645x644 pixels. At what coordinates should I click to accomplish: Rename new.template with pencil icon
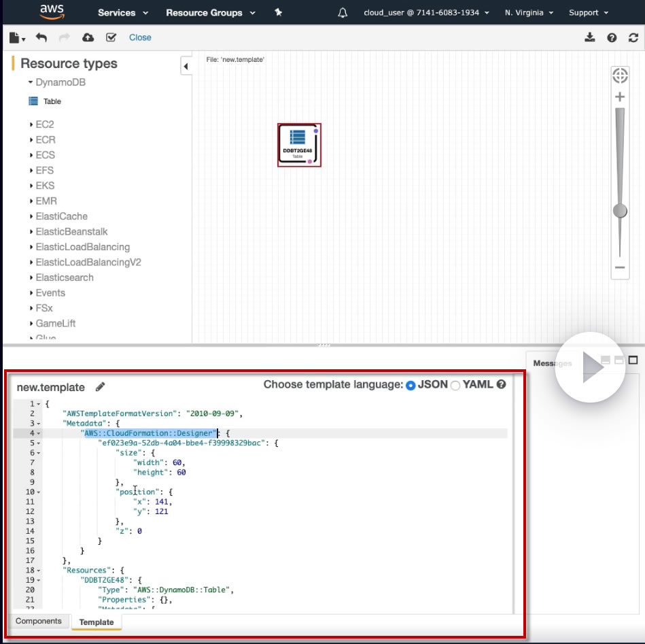pyautogui.click(x=100, y=387)
